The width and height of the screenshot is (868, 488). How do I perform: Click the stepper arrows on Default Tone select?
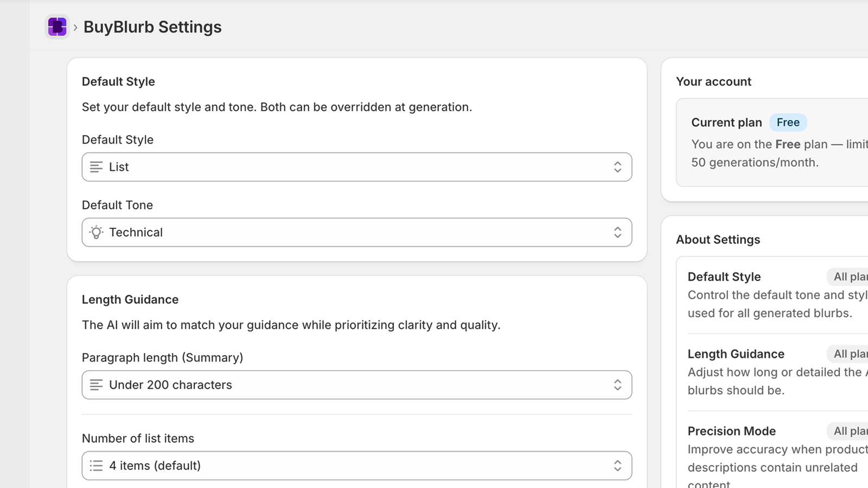pos(618,232)
